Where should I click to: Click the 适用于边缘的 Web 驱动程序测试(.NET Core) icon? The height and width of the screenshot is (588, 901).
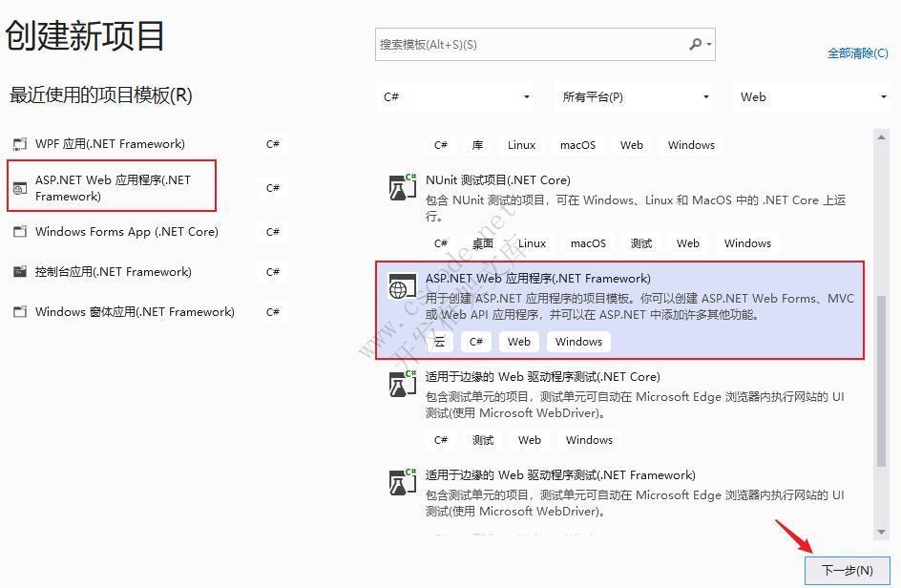(403, 384)
